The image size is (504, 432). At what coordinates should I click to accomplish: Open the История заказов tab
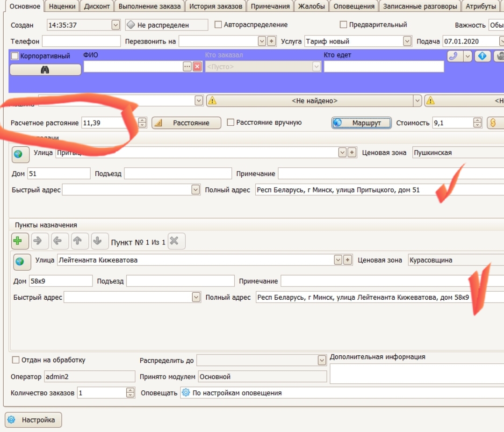pos(216,6)
